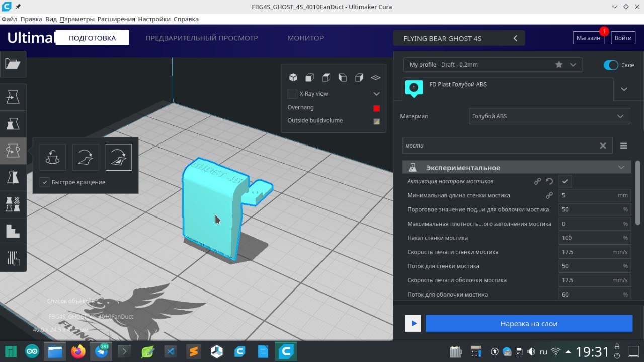Click the Войти button
This screenshot has width=644, height=362.
point(623,38)
